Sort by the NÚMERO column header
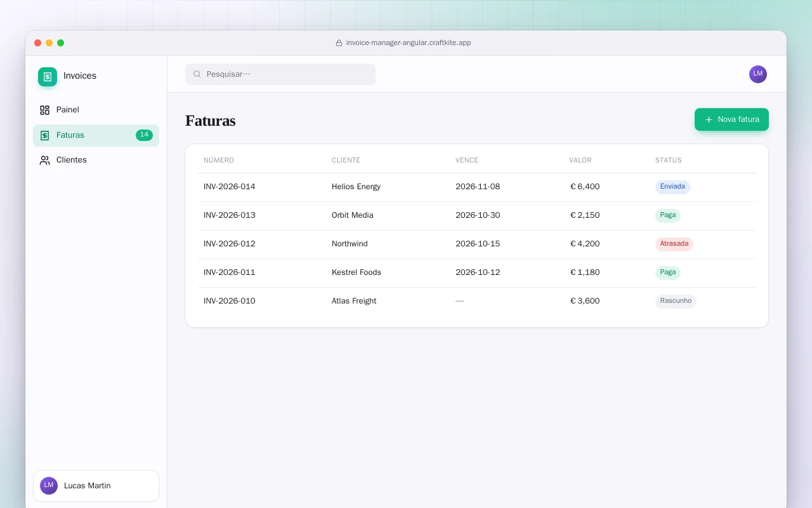Image resolution: width=812 pixels, height=508 pixels. click(219, 160)
